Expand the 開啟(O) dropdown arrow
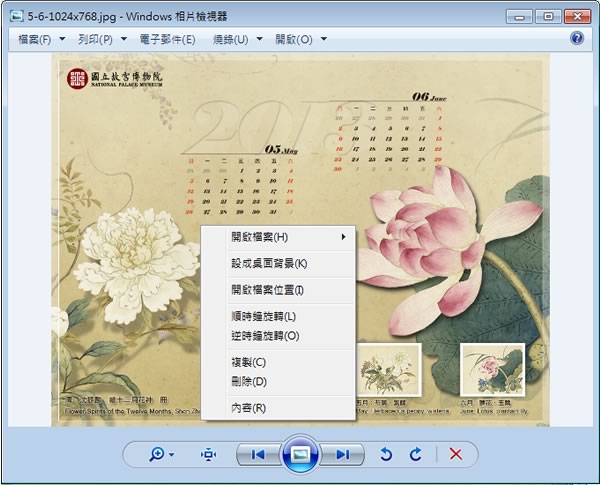The width and height of the screenshot is (600, 485). pos(324,39)
